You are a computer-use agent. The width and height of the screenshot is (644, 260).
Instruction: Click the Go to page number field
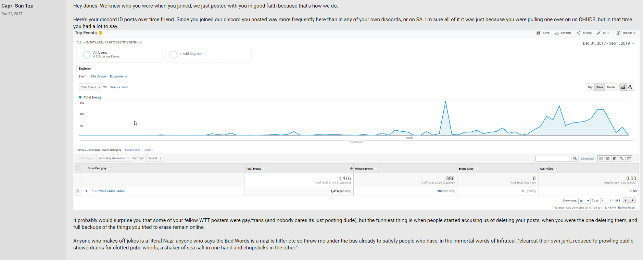tap(604, 201)
